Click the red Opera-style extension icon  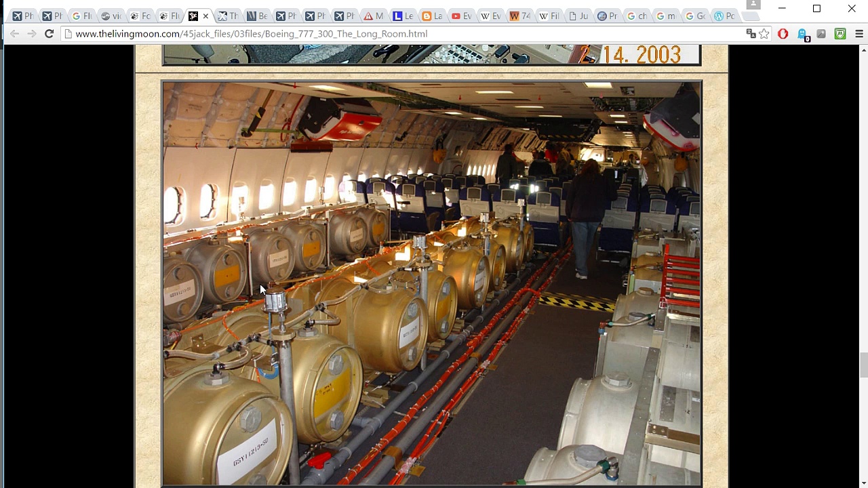pos(783,34)
